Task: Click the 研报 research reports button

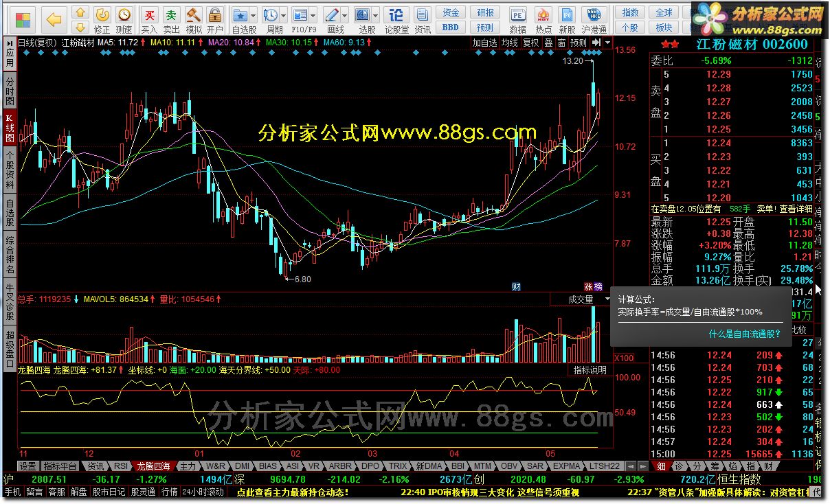Action: point(486,12)
